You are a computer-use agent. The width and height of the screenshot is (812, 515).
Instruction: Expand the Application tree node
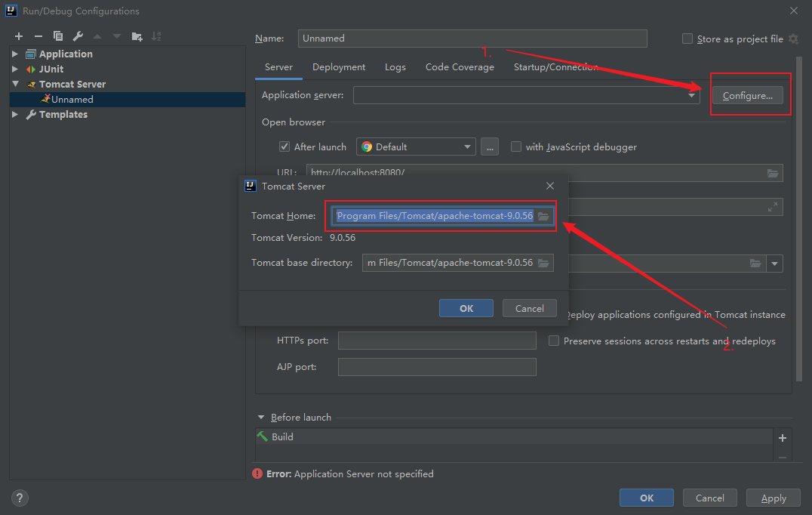click(15, 54)
